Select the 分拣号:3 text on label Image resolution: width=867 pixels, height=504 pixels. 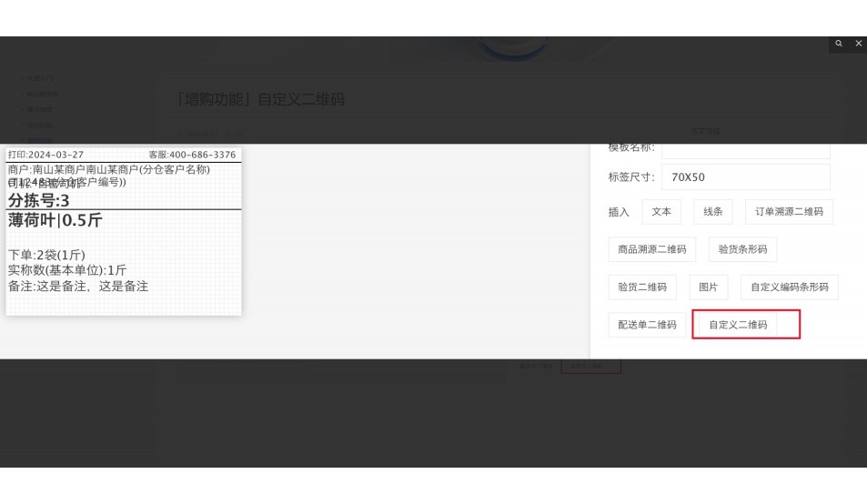click(x=39, y=200)
